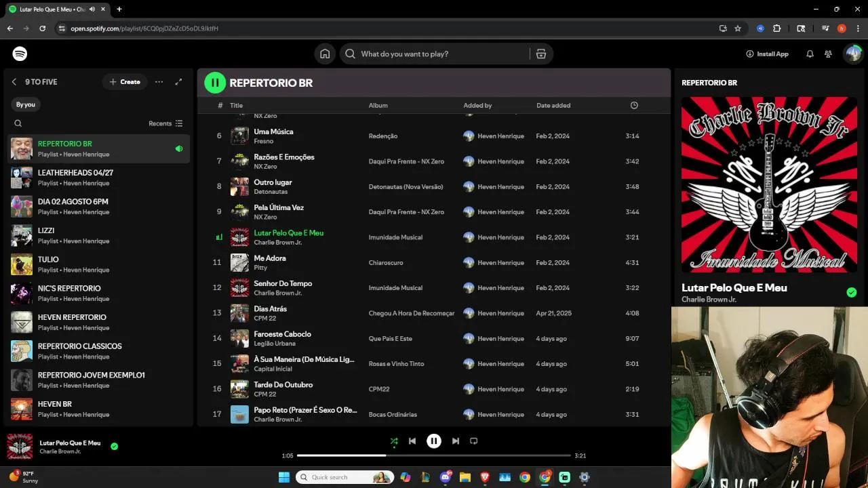Open the Spotify home logo
The image size is (868, 488).
pyautogui.click(x=20, y=54)
